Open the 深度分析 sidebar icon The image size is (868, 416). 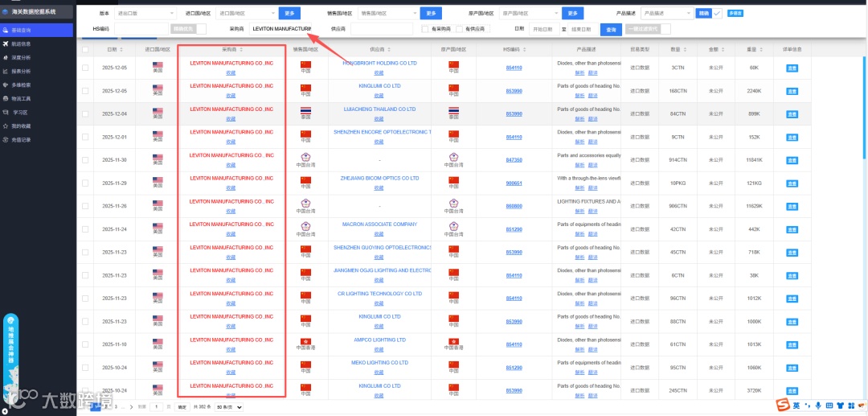6,57
